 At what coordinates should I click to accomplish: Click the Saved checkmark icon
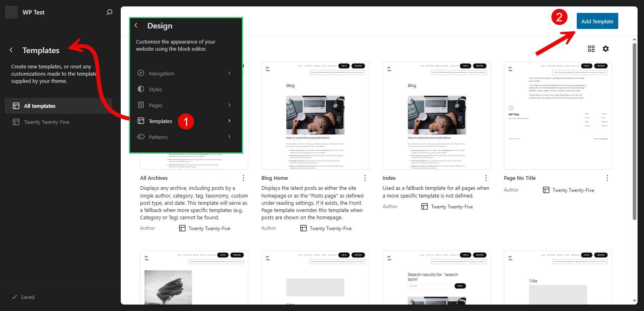pos(14,297)
